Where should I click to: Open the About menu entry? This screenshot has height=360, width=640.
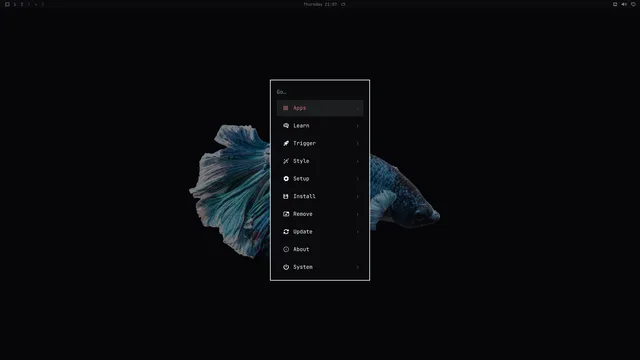pyautogui.click(x=320, y=249)
